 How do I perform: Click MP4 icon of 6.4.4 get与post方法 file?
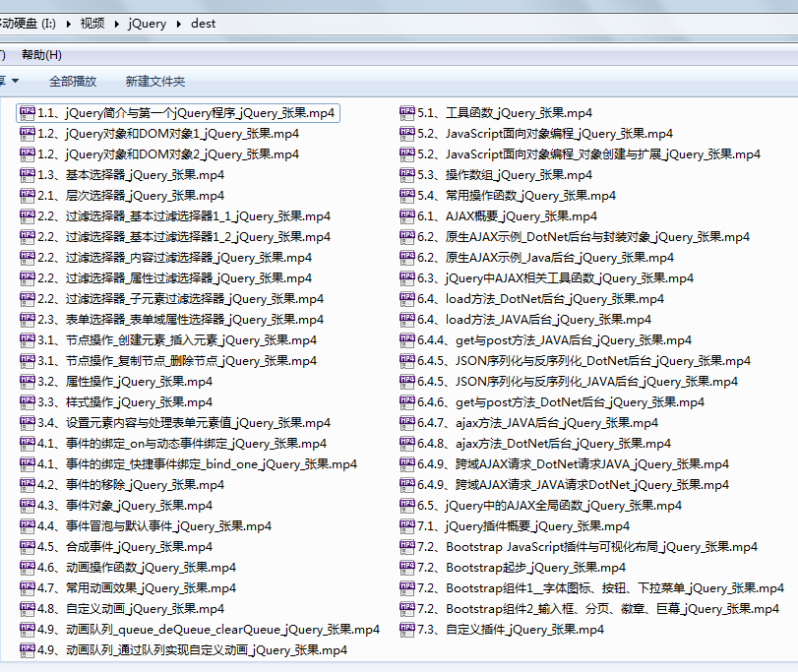[407, 340]
